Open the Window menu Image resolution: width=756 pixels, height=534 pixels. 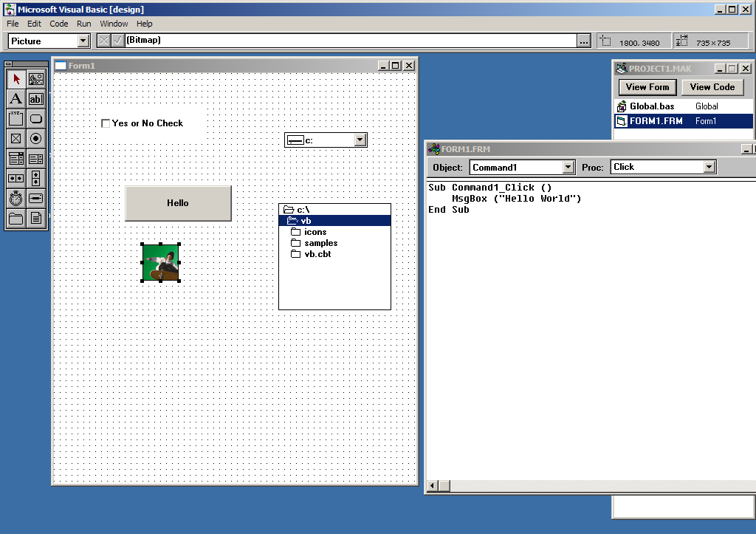click(x=114, y=24)
